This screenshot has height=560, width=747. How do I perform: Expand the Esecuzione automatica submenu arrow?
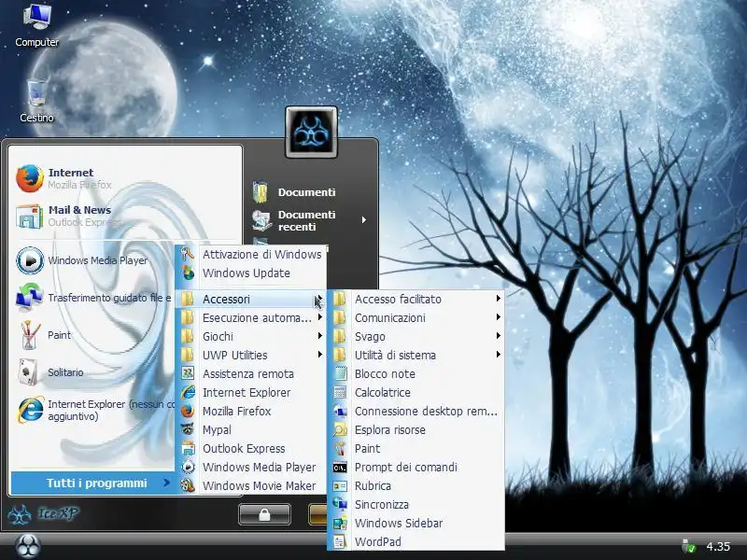click(x=320, y=317)
